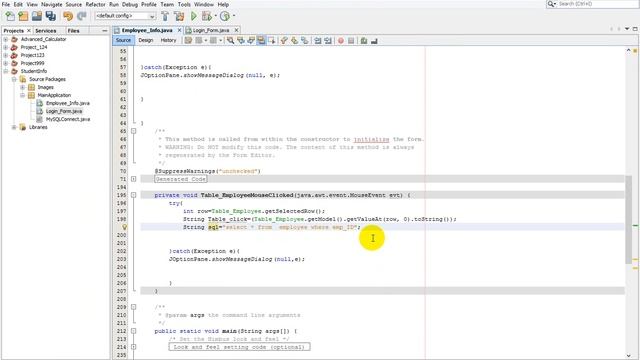The width and height of the screenshot is (640, 360).
Task: Toggle Highlight Search in editor toolbar
Action: [x=261, y=40]
